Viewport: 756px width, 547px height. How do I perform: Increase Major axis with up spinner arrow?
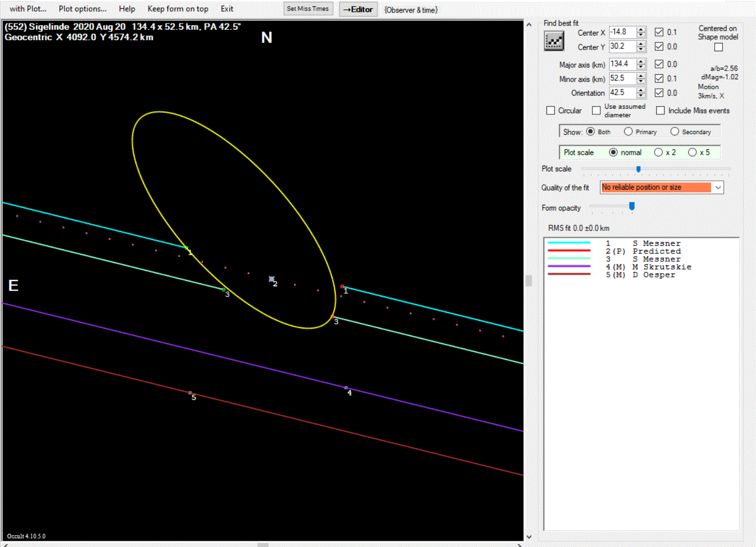tap(641, 62)
